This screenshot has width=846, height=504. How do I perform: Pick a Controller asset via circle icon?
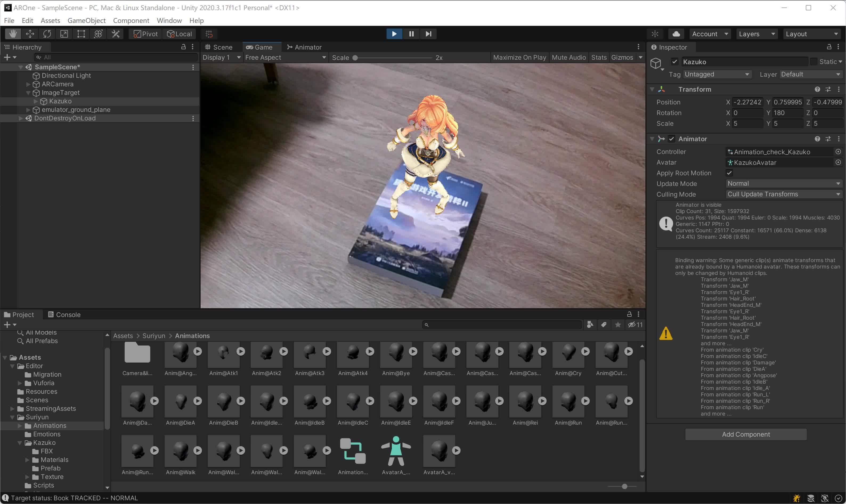(x=838, y=152)
